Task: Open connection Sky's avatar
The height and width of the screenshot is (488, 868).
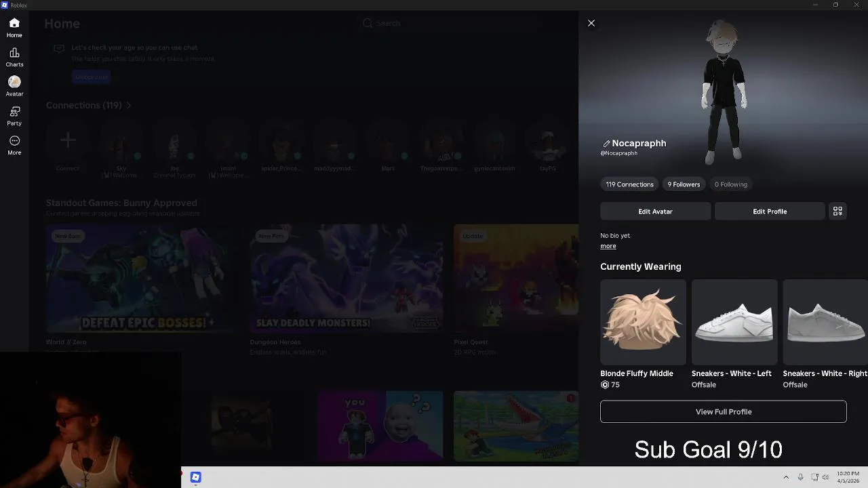Action: click(x=121, y=141)
